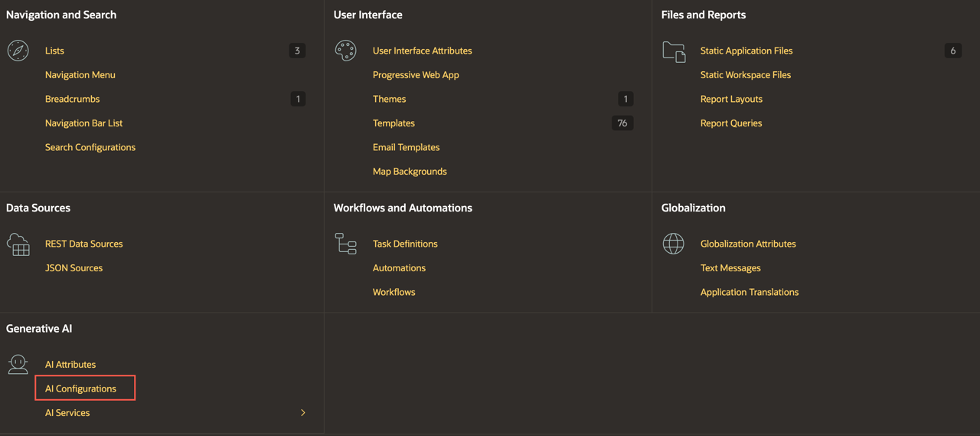The height and width of the screenshot is (436, 980).
Task: Expand AI Services with the chevron arrow
Action: pos(303,413)
